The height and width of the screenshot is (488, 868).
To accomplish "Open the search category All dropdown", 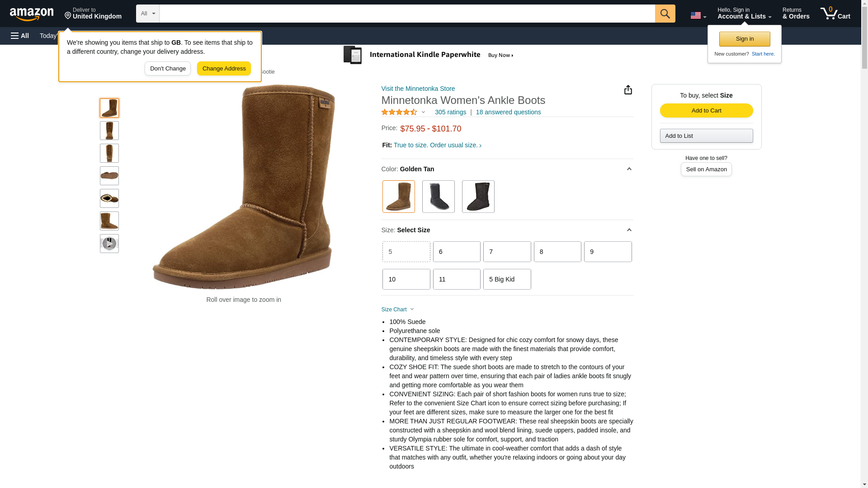I will [x=147, y=14].
